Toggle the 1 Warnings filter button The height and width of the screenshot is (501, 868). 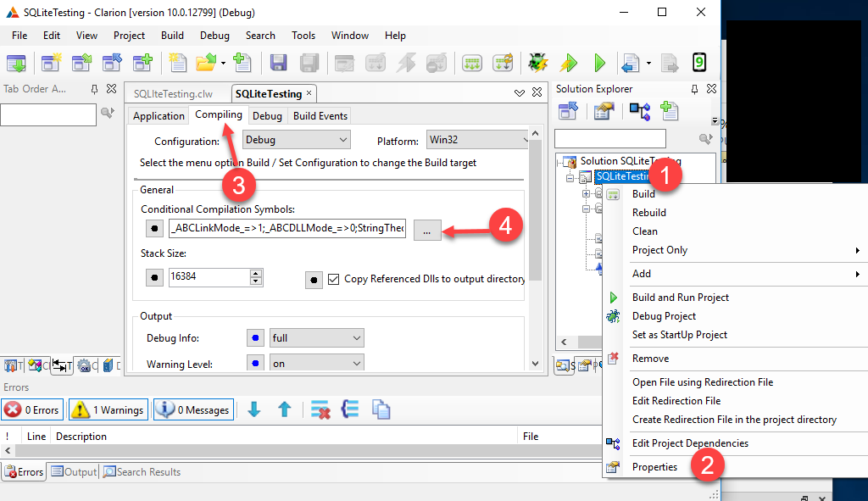tap(108, 410)
